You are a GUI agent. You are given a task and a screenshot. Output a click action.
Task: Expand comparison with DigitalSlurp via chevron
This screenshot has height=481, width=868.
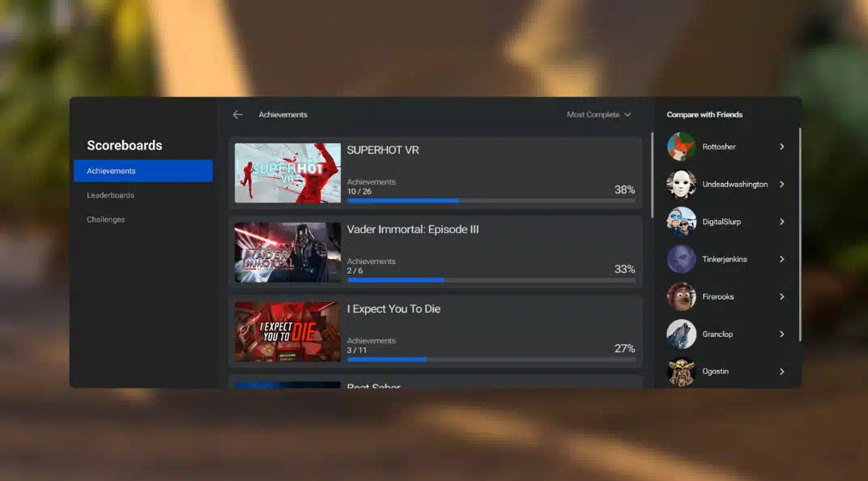tap(781, 221)
